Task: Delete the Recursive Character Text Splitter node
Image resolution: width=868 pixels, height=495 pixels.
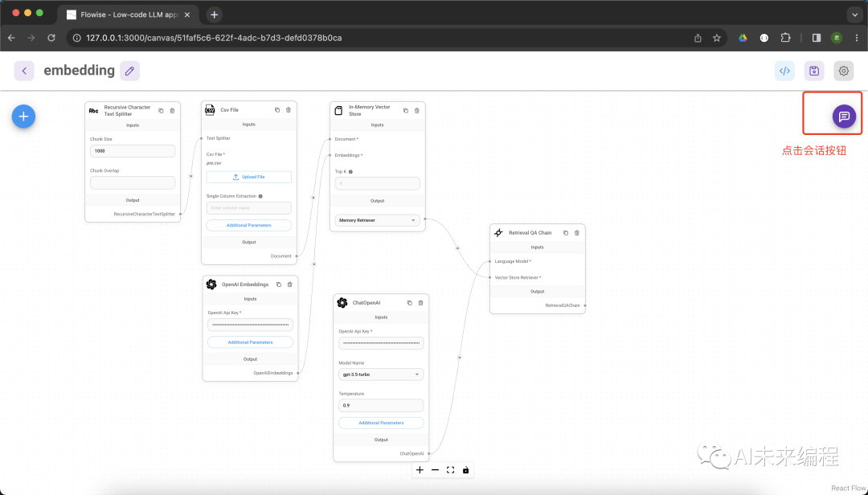Action: pos(172,111)
